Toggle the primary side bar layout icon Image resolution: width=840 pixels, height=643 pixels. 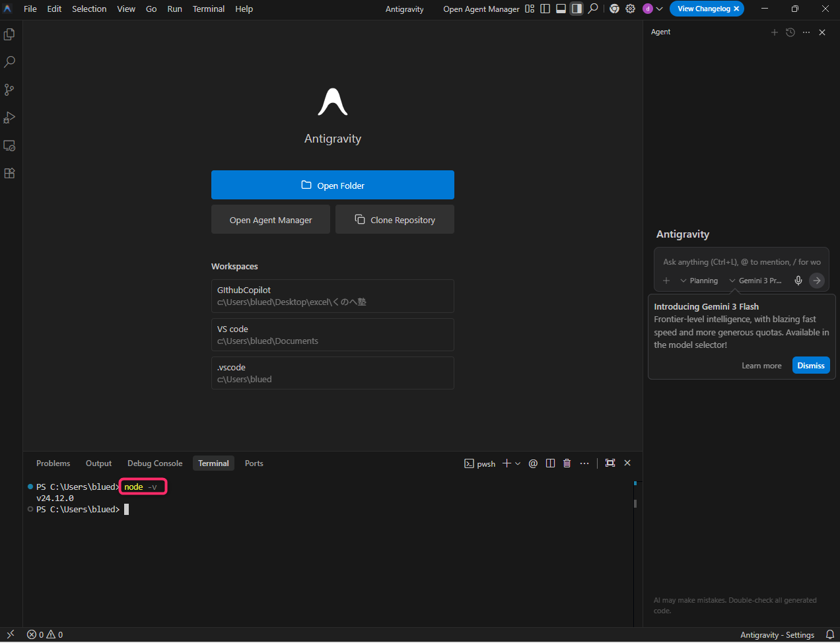tap(545, 9)
